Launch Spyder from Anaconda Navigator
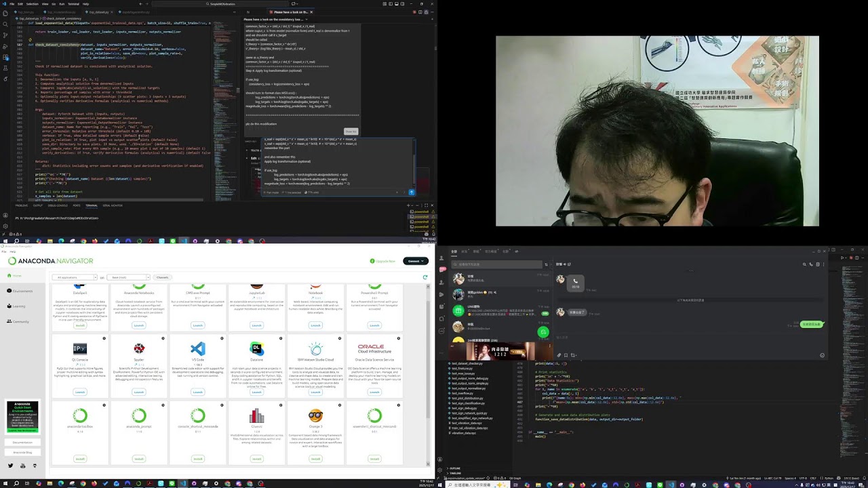The width and height of the screenshot is (868, 488). click(139, 392)
